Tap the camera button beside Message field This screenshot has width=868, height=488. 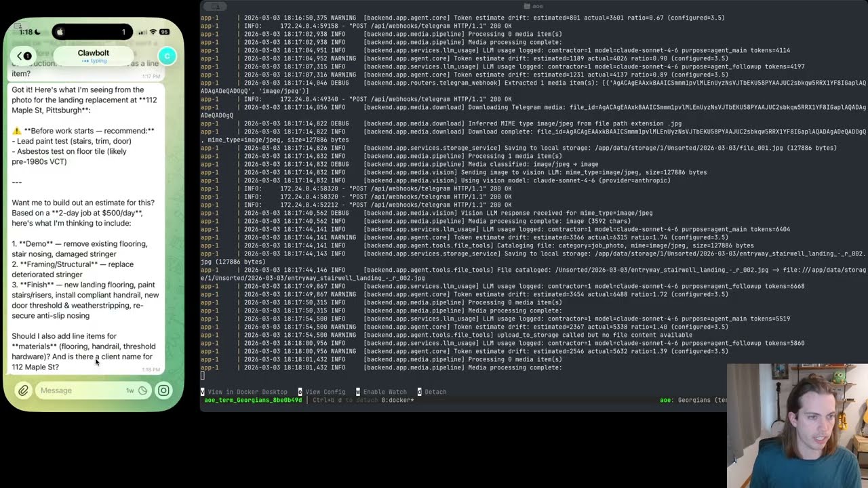(x=163, y=390)
